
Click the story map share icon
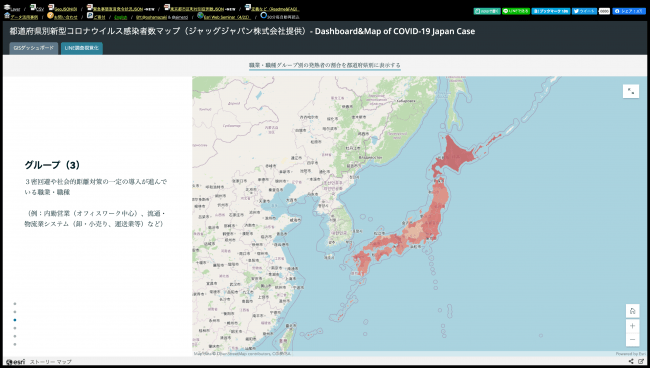(631, 361)
